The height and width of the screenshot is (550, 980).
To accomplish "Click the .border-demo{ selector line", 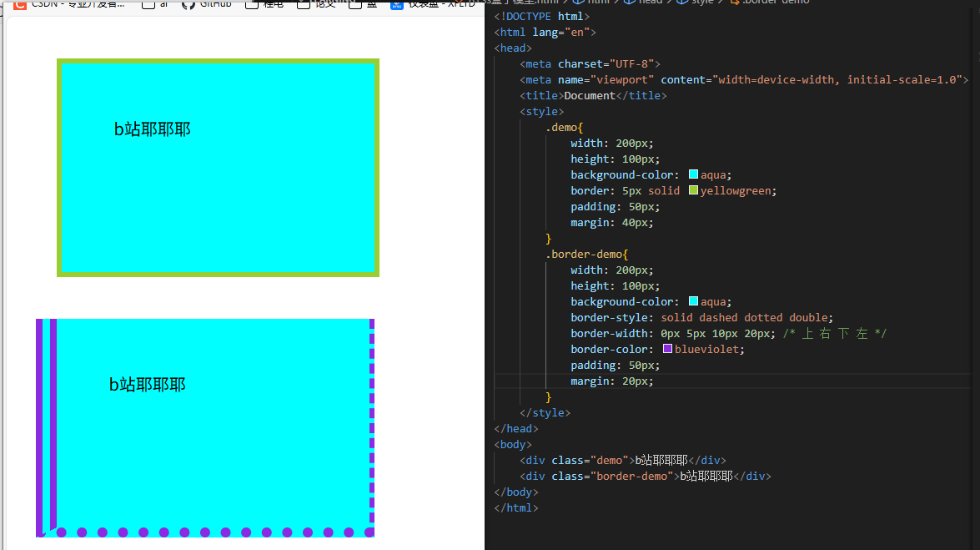I will (x=586, y=254).
